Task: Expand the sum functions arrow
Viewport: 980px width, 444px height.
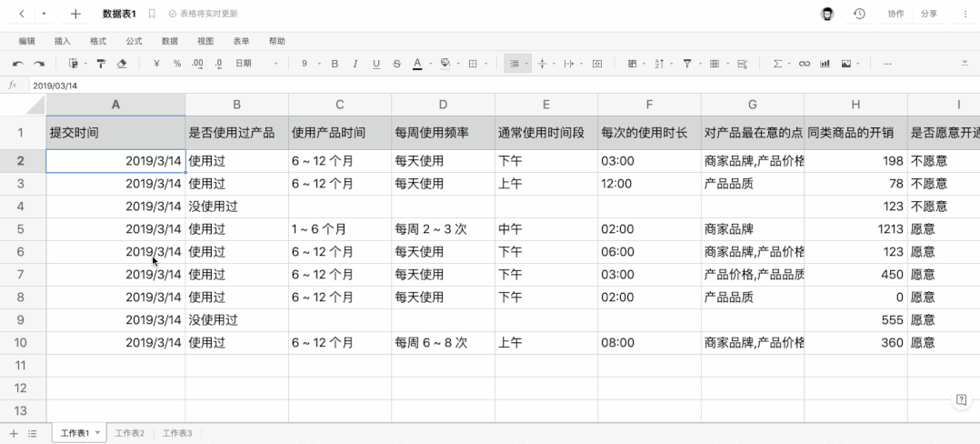Action: (789, 63)
